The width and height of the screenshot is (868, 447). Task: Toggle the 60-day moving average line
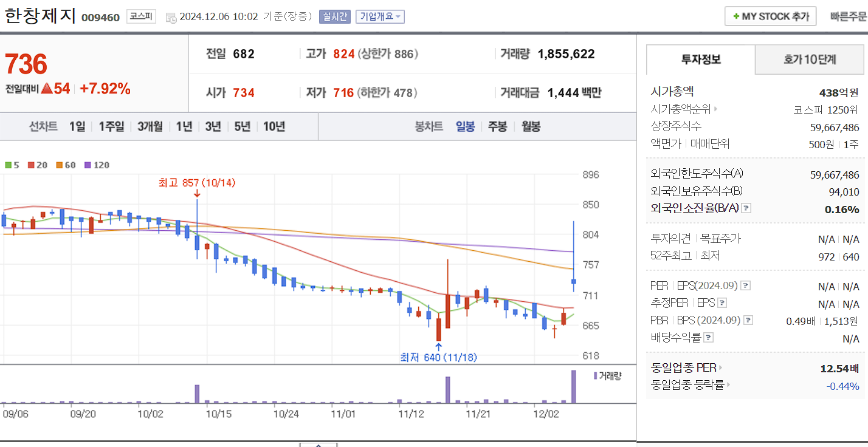(64, 165)
